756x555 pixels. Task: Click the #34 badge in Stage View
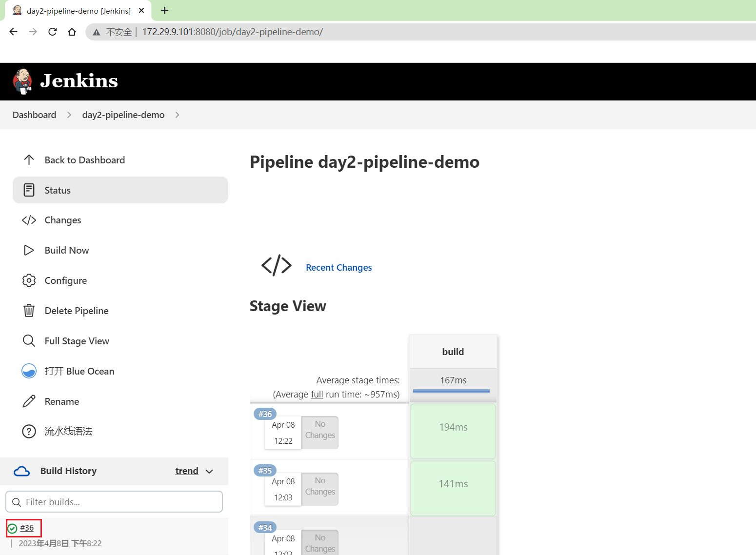(x=265, y=528)
